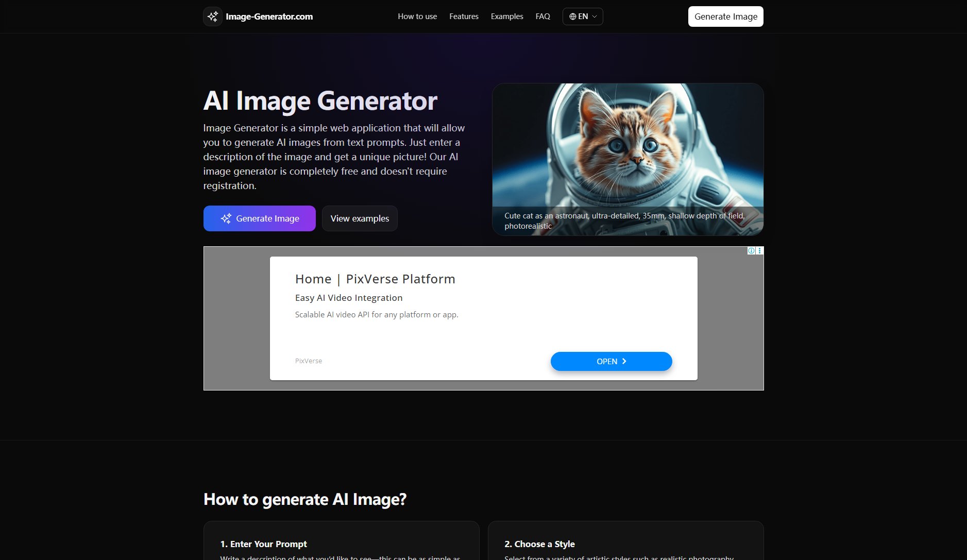967x560 pixels.
Task: Expand the chevron next to EN
Action: pyautogui.click(x=593, y=16)
